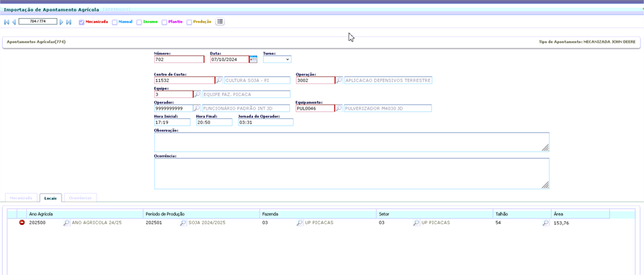This screenshot has height=275, width=644.
Task: Click the Ano Agrícola column header
Action: coord(84,214)
